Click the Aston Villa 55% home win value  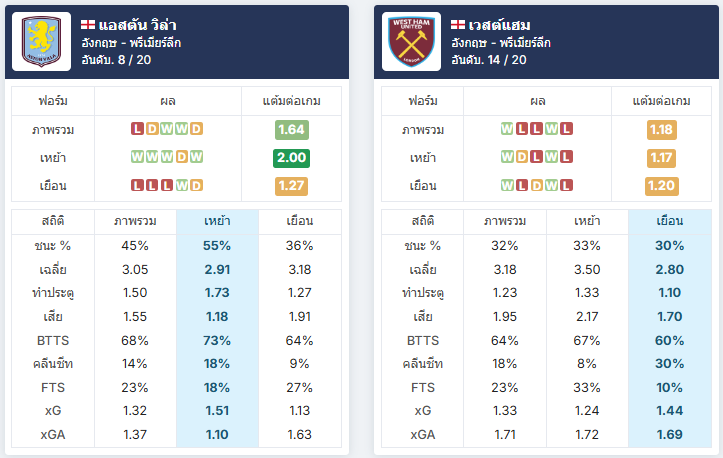tap(217, 245)
